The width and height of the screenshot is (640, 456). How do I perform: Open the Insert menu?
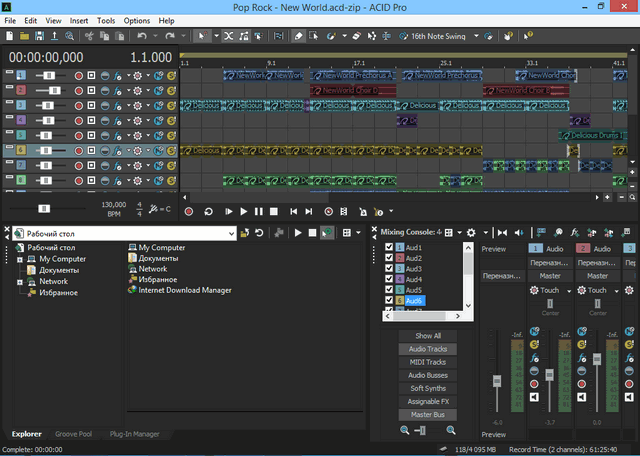(x=78, y=20)
